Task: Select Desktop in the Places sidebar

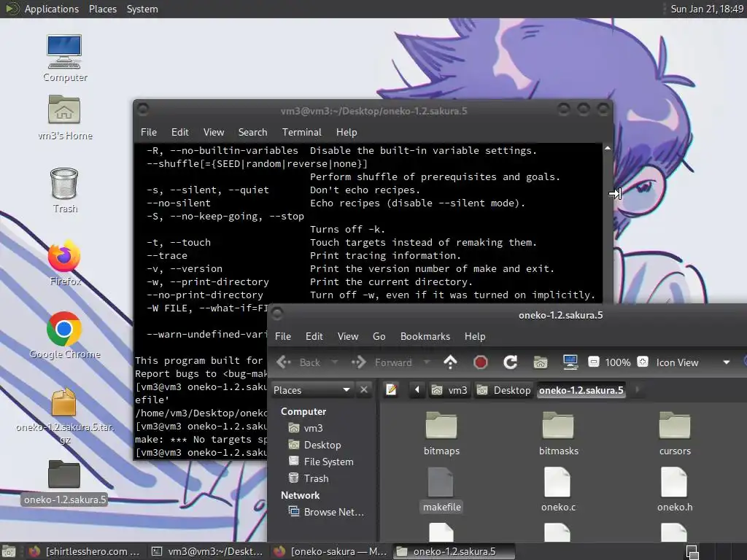Action: (315, 445)
